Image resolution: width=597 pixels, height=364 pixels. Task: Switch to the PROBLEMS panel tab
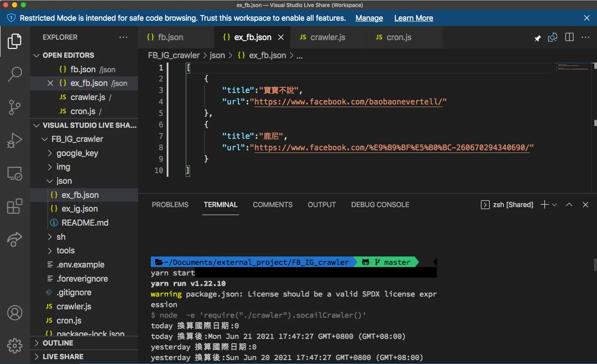170,204
